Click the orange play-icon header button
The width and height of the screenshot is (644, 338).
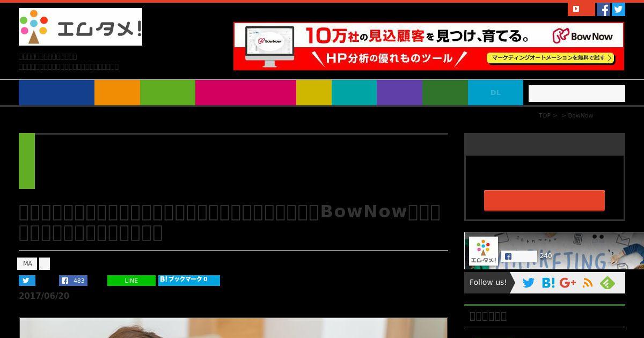point(581,9)
